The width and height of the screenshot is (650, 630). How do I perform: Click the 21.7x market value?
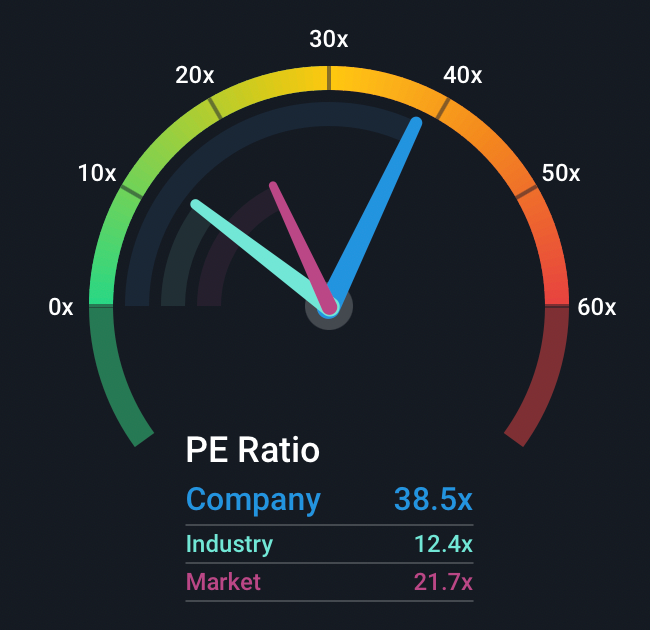pyautogui.click(x=443, y=581)
